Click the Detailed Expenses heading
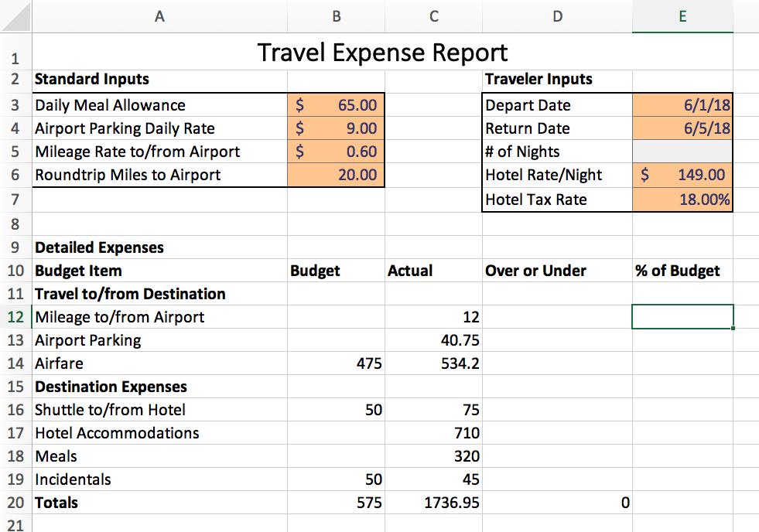The height and width of the screenshot is (532, 759). [x=159, y=247]
